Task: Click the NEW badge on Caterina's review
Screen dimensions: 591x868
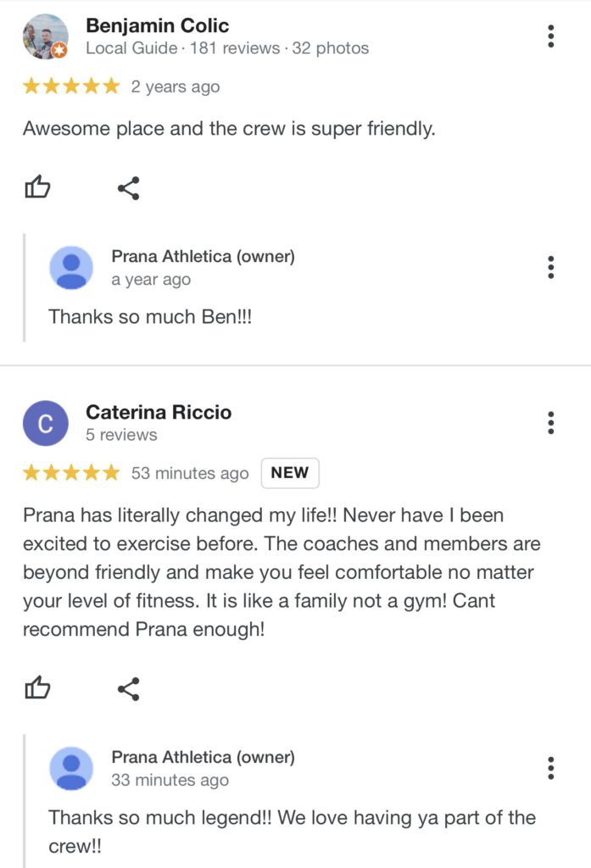Action: coord(289,473)
